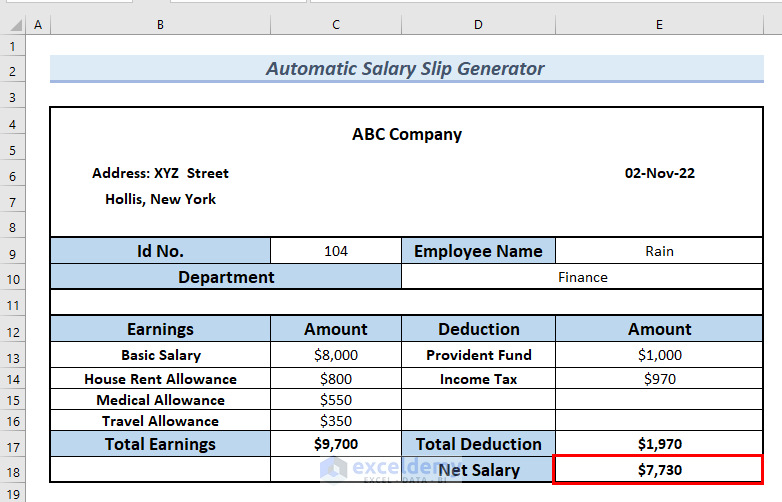Select the Provident Fund label cell
The width and height of the screenshot is (782, 502).
pyautogui.click(x=478, y=355)
